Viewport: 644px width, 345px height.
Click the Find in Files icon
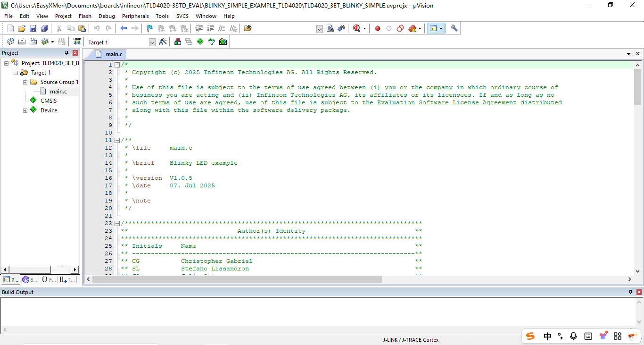tap(248, 28)
